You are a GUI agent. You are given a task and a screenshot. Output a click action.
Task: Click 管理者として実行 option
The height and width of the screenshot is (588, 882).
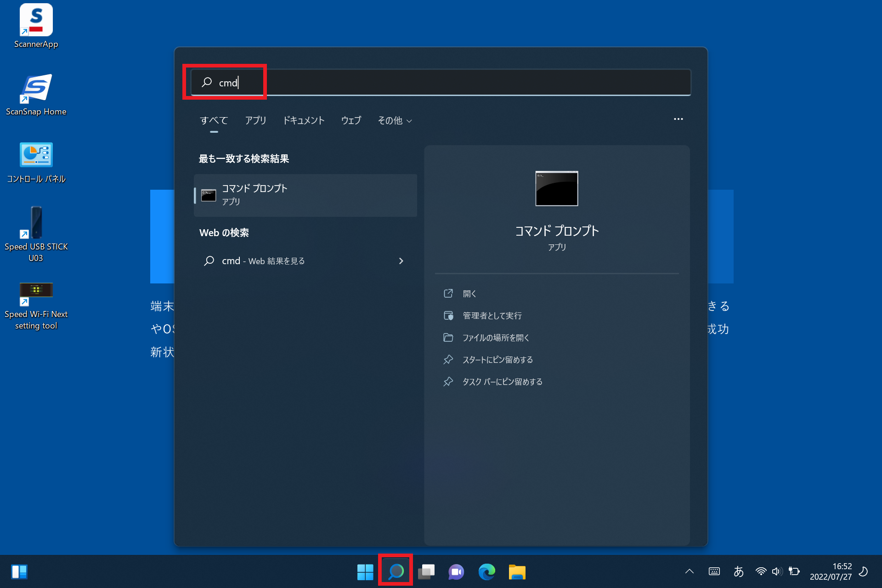492,316
